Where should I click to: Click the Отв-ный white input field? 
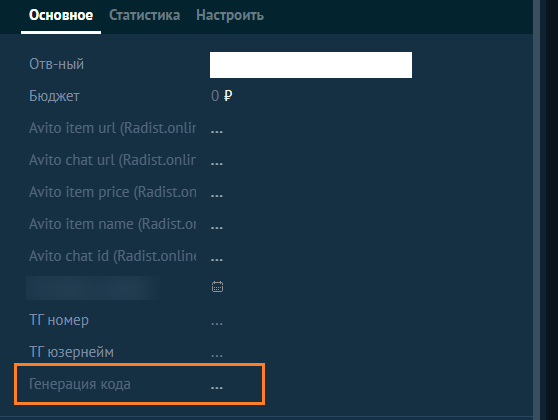pyautogui.click(x=311, y=65)
